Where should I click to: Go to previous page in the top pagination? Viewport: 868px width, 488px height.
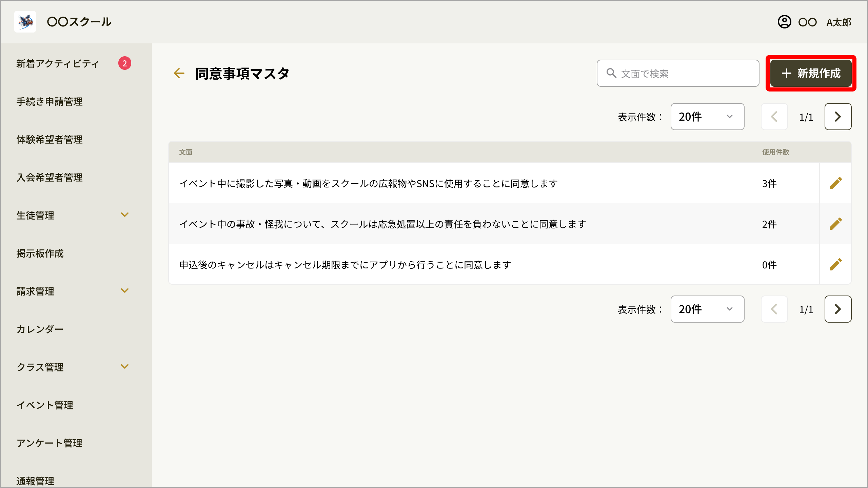click(x=774, y=117)
